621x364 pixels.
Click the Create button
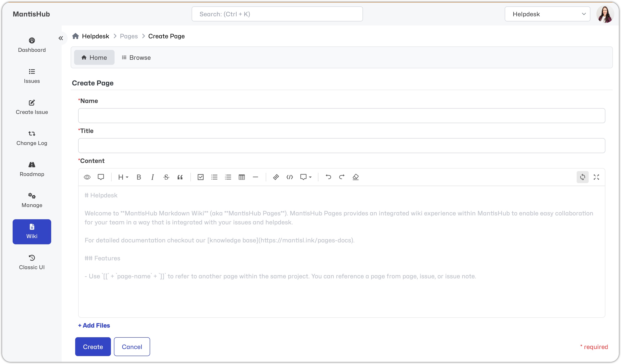click(93, 347)
